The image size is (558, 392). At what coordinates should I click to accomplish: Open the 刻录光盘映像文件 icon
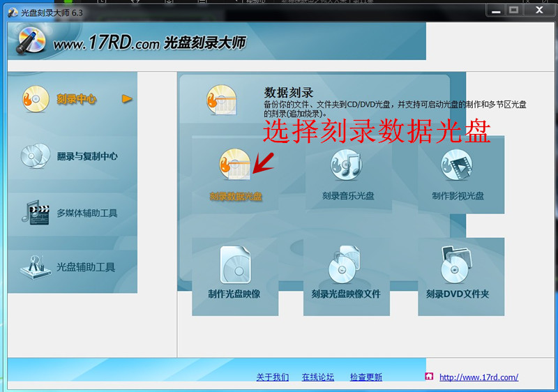[344, 264]
